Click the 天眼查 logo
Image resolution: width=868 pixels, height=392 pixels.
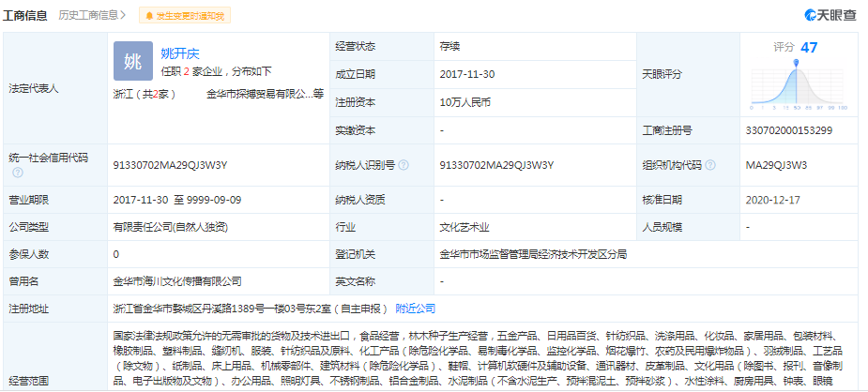(x=830, y=16)
